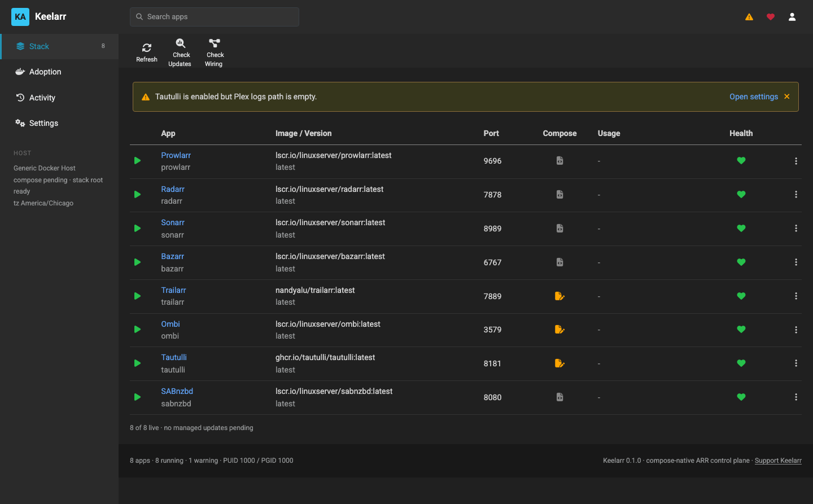Click the play icon for Prowlarr
The width and height of the screenshot is (813, 504).
[x=137, y=161]
